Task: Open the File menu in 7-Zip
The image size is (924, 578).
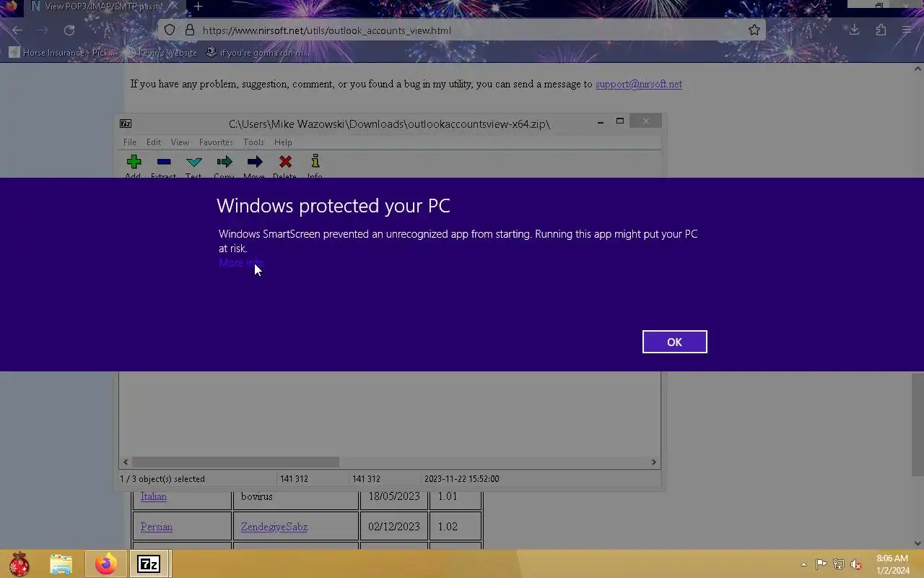Action: 130,142
